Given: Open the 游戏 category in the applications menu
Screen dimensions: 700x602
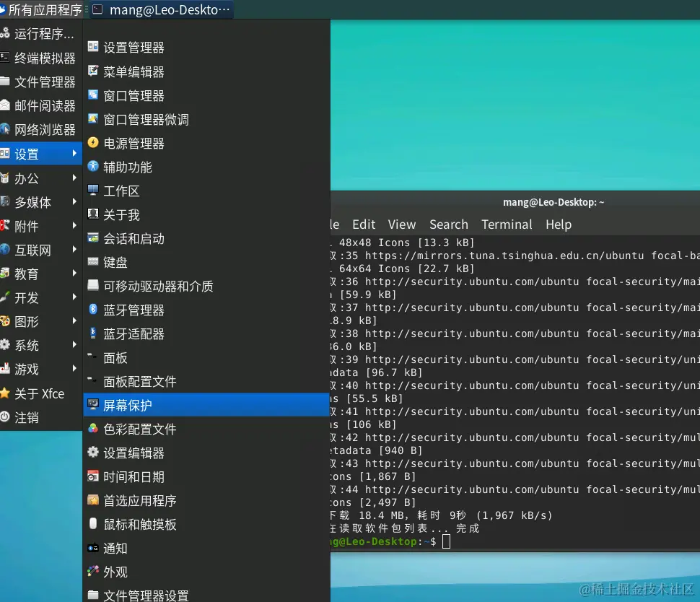Looking at the screenshot, I should tap(41, 369).
